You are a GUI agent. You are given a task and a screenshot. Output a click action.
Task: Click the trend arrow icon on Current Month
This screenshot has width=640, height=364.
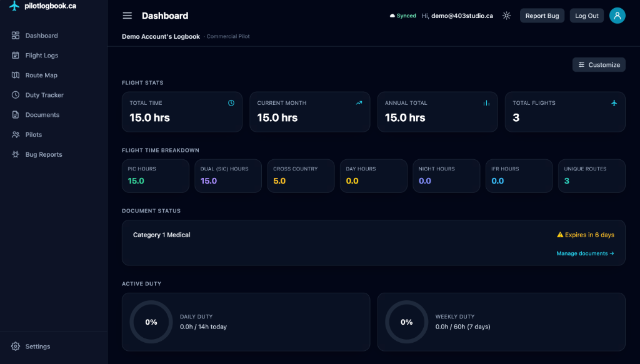(x=359, y=103)
